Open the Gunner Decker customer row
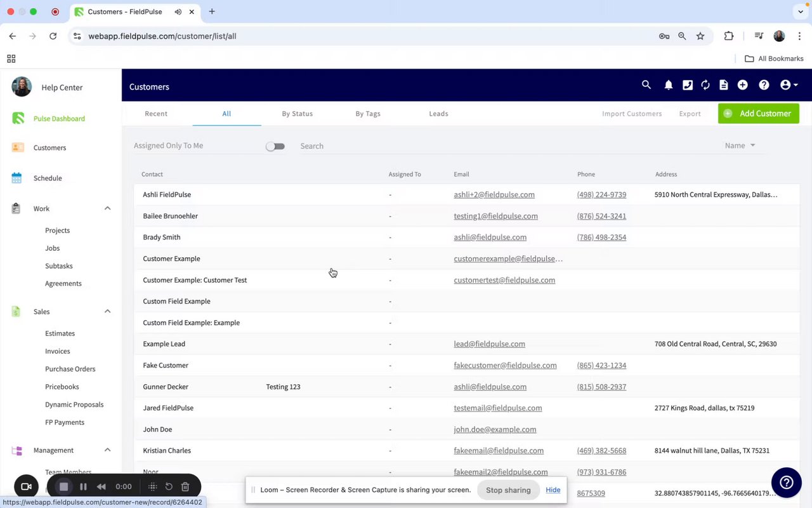 (x=466, y=387)
